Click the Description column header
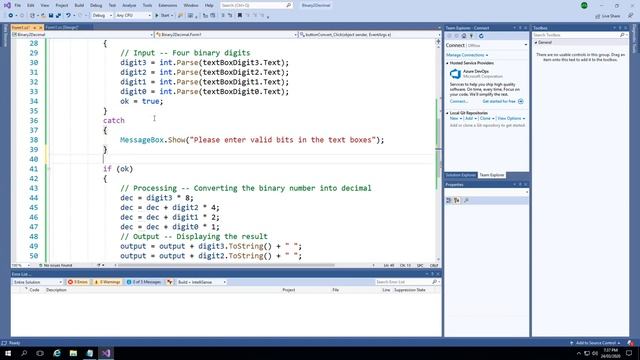640x360 pixels. coord(56,290)
